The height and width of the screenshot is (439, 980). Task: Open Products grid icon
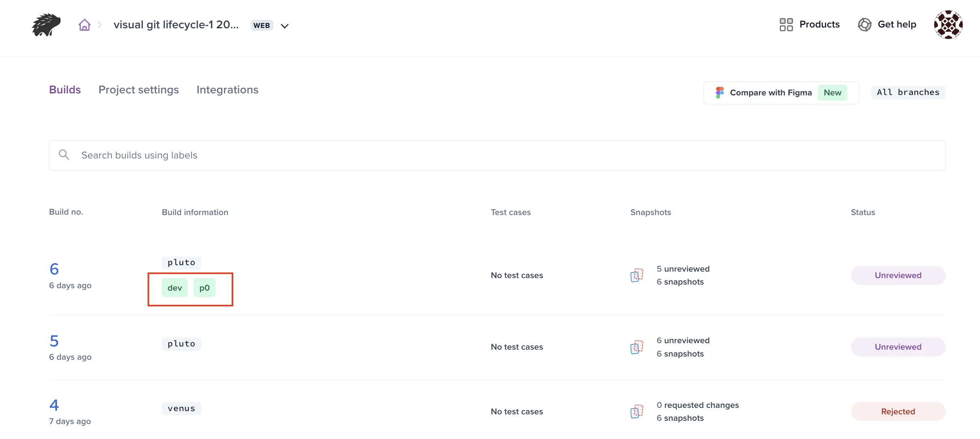click(x=786, y=25)
